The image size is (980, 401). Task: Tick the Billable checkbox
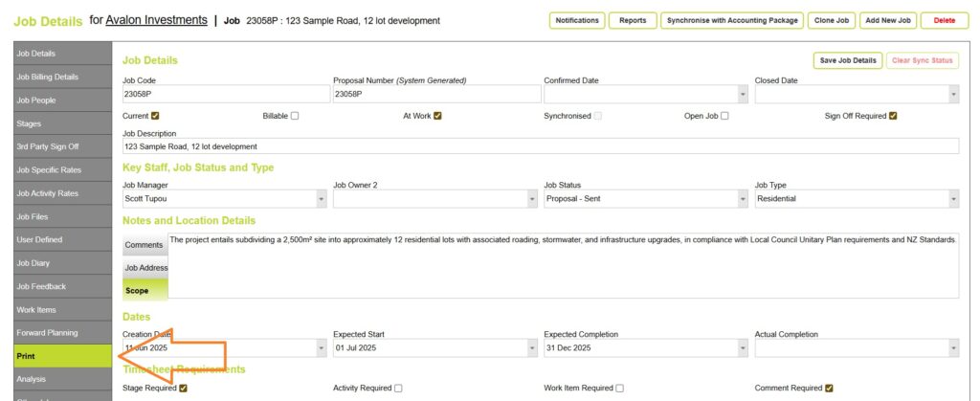295,116
